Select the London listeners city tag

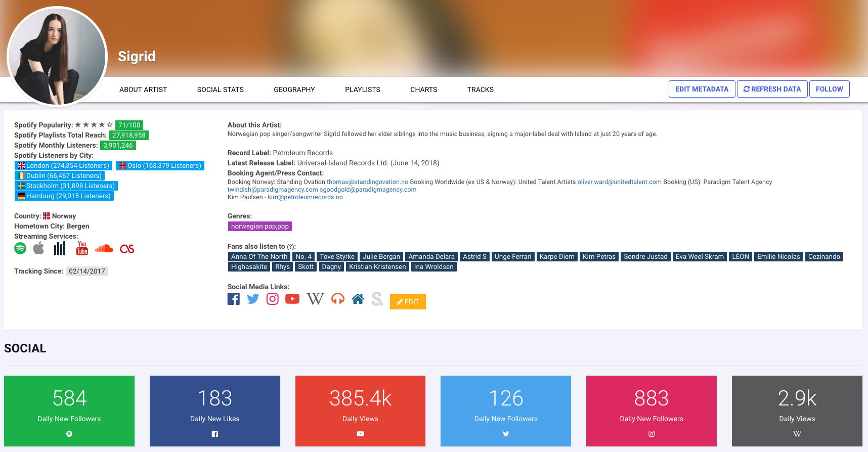click(x=63, y=165)
